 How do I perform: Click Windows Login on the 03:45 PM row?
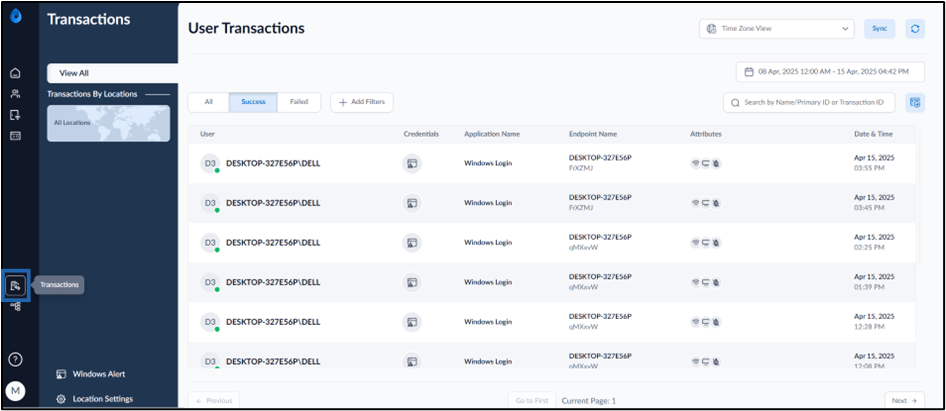[x=488, y=203]
